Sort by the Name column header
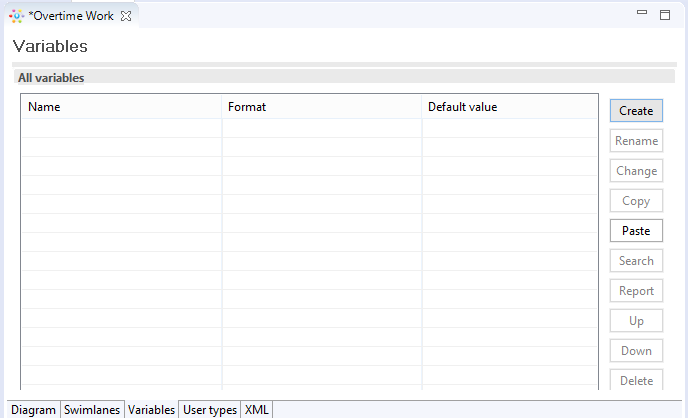Screen dimensions: 688x418 [x=121, y=107]
